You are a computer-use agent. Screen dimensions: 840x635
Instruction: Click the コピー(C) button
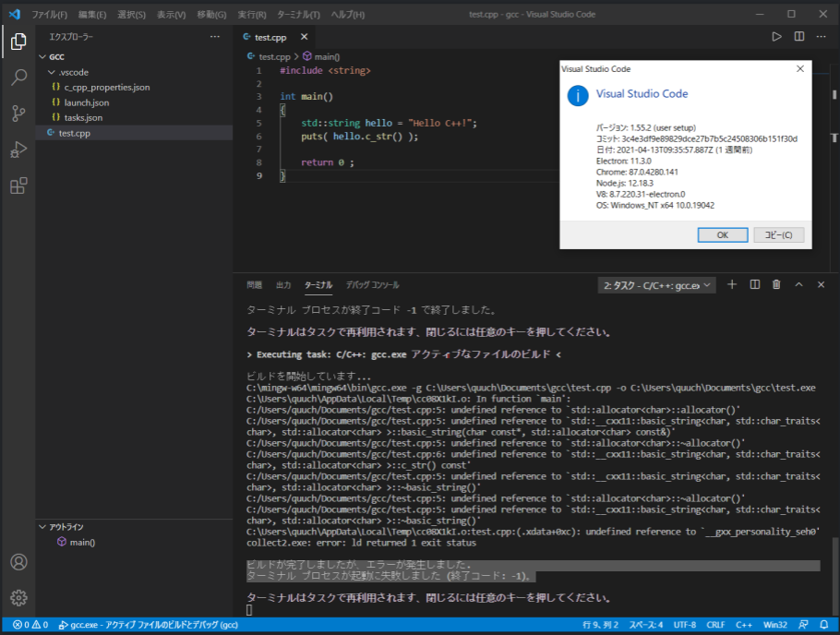coord(776,234)
